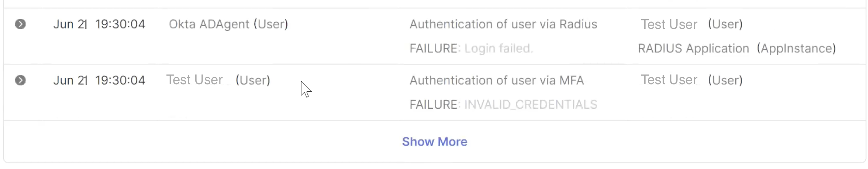Viewport: 868px width, 169px height.
Task: Expand the Radius authentication event row
Action: pyautogui.click(x=20, y=24)
